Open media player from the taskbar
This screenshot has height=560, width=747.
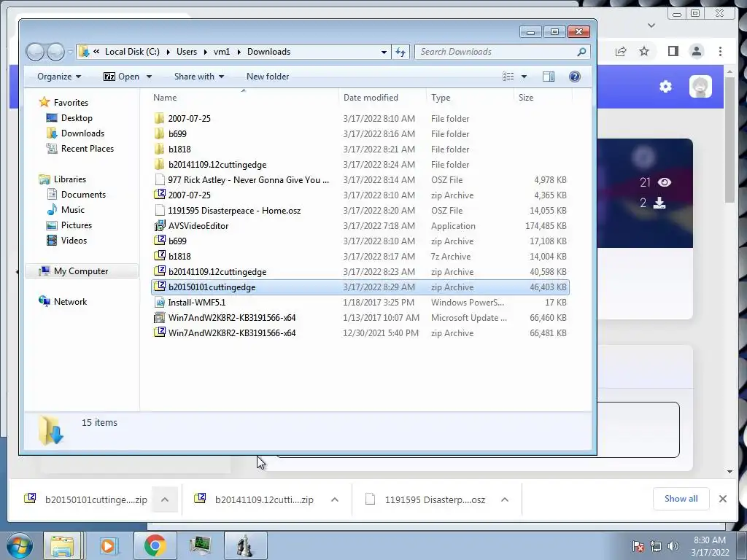(109, 545)
